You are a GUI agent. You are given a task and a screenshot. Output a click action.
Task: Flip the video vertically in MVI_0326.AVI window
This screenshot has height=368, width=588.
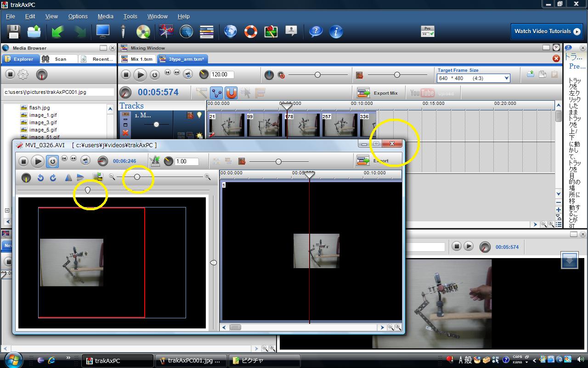[x=80, y=177]
